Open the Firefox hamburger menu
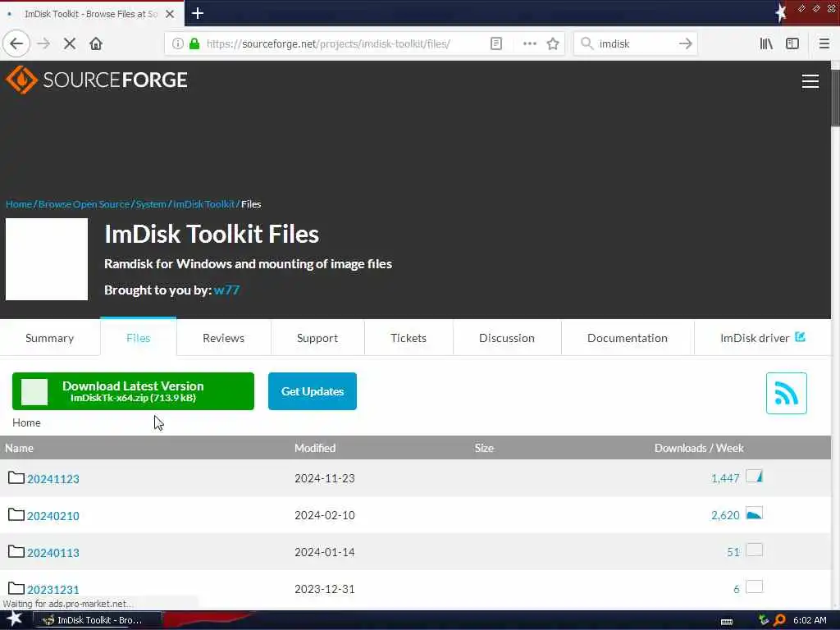Image resolution: width=840 pixels, height=630 pixels. click(824, 44)
